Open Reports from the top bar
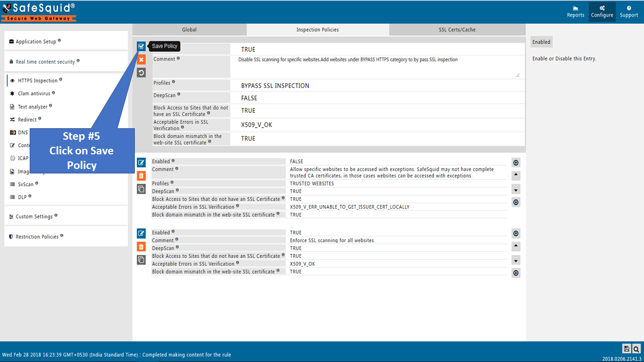The width and height of the screenshot is (644, 362). coord(576,12)
